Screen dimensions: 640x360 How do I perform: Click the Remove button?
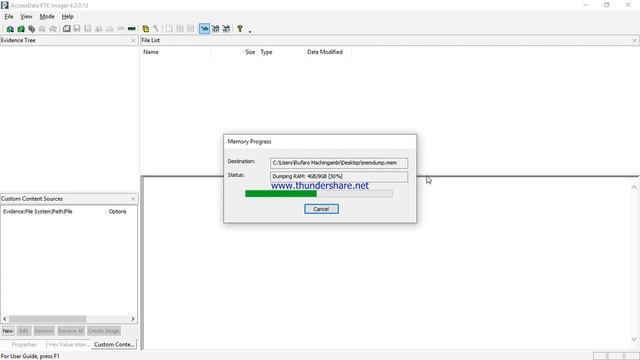point(44,331)
